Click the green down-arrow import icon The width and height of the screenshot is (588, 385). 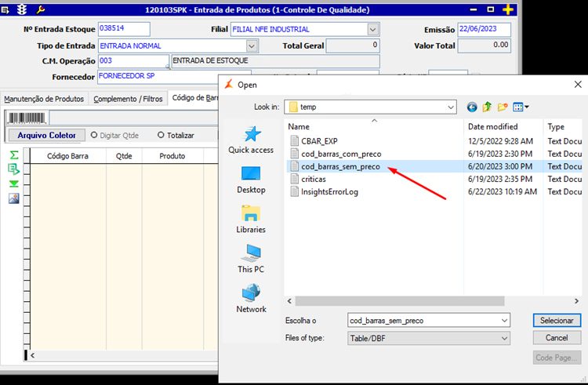(14, 183)
